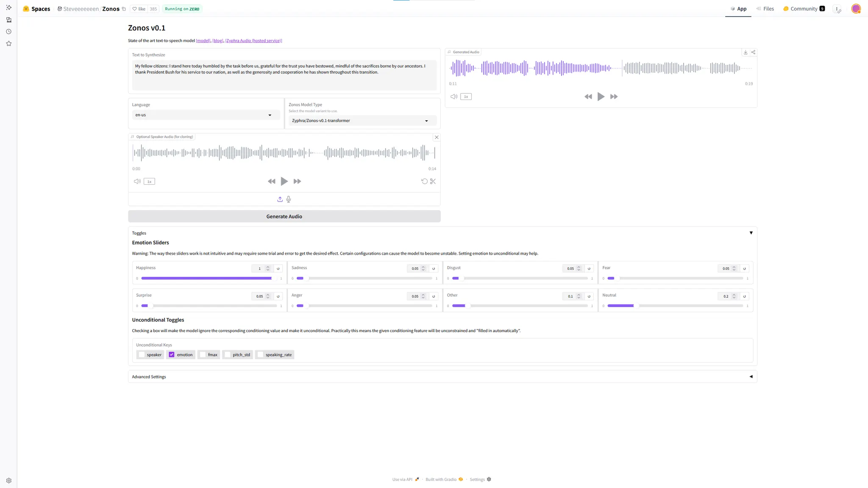Image resolution: width=868 pixels, height=488 pixels.
Task: Mute the generated audio volume
Action: click(x=454, y=97)
